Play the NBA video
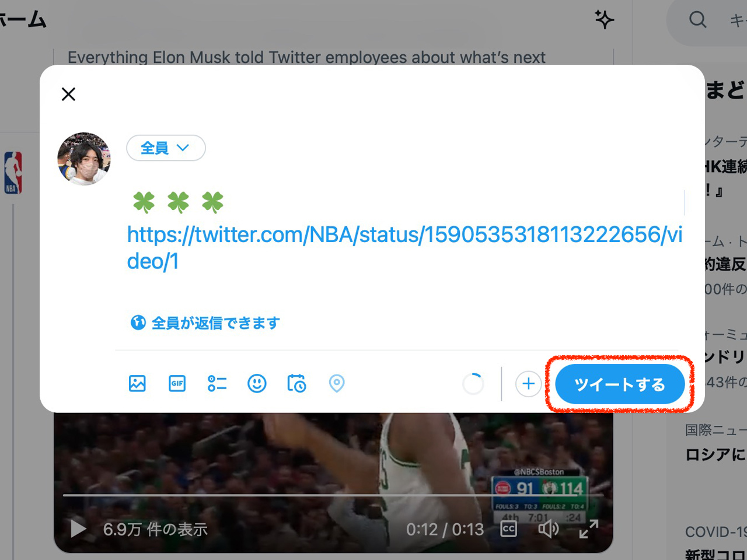 [78, 529]
